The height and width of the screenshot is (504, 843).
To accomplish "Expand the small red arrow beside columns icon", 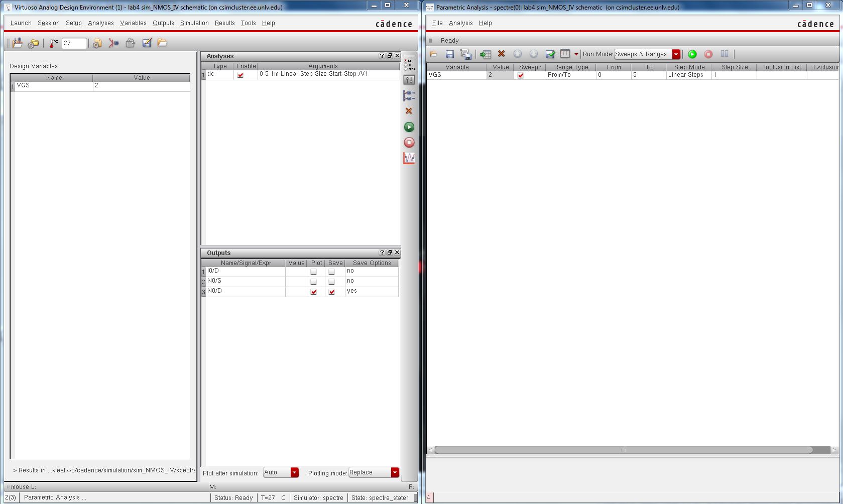I will [576, 54].
